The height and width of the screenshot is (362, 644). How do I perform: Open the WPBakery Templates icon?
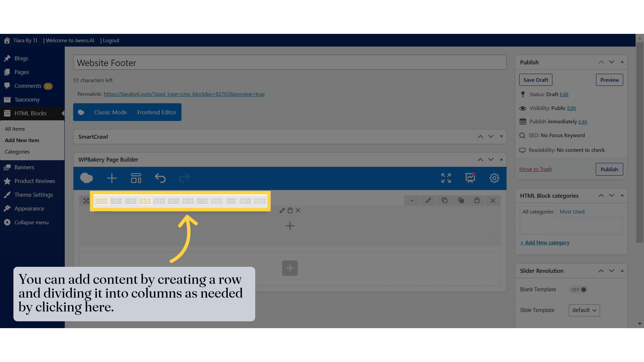(136, 178)
